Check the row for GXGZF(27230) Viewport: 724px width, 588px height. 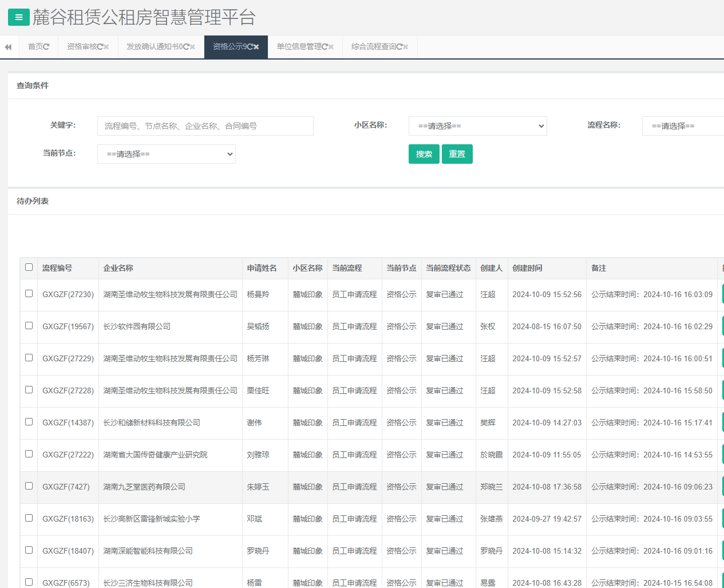click(x=29, y=294)
